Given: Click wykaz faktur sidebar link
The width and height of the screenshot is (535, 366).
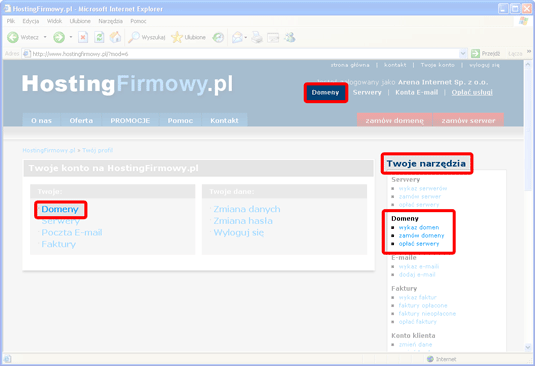Looking at the screenshot, I should point(418,297).
